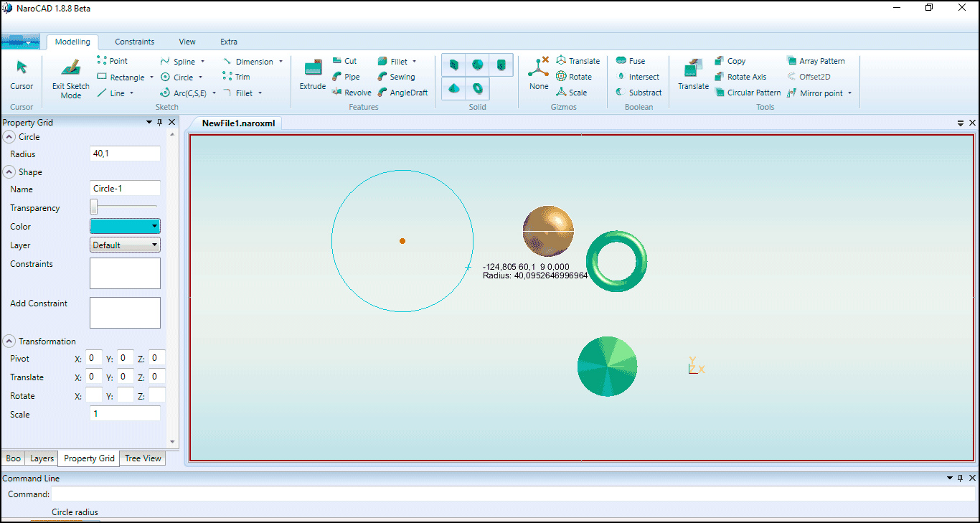The height and width of the screenshot is (523, 980).
Task: Click the Circular Pattern tool
Action: tap(748, 93)
